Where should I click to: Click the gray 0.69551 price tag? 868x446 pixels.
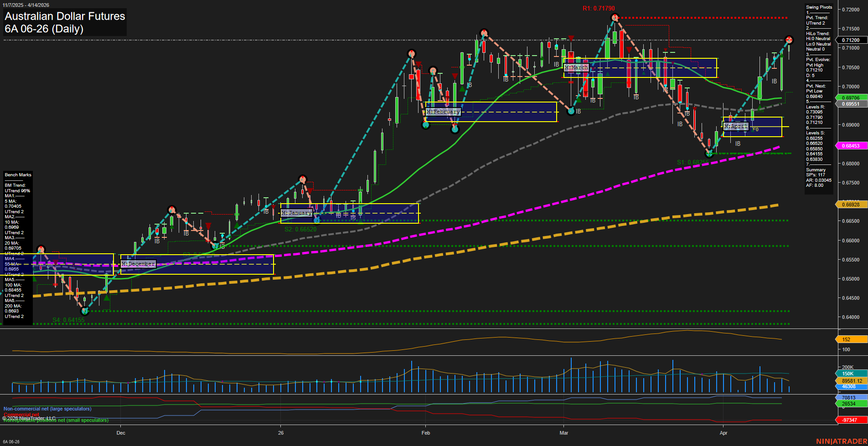(851, 104)
